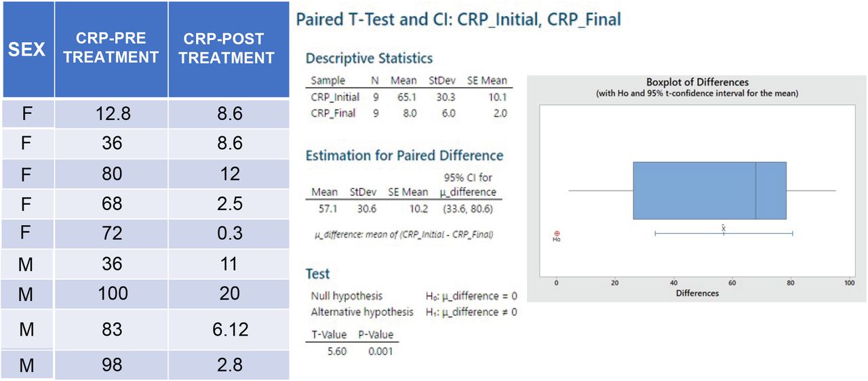Click the post-treatment value 0.3
This screenshot has height=381, width=868.
229,233
